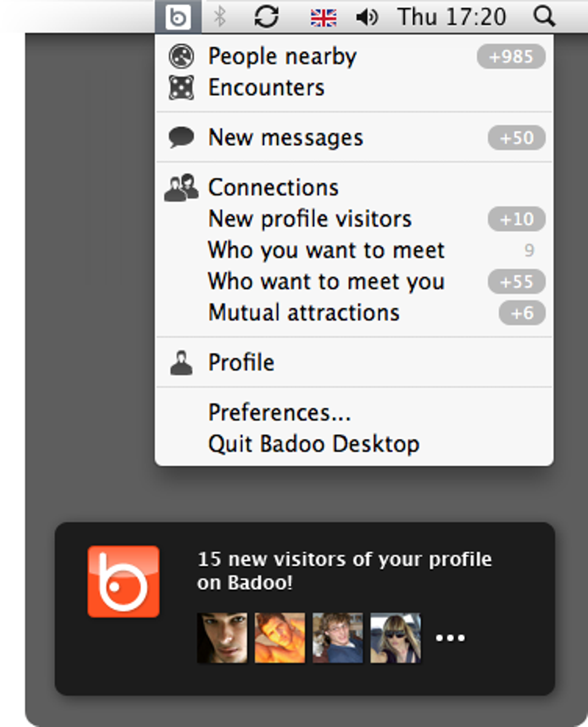Open the UK flag input source menu
The width and height of the screenshot is (588, 727).
click(x=323, y=17)
